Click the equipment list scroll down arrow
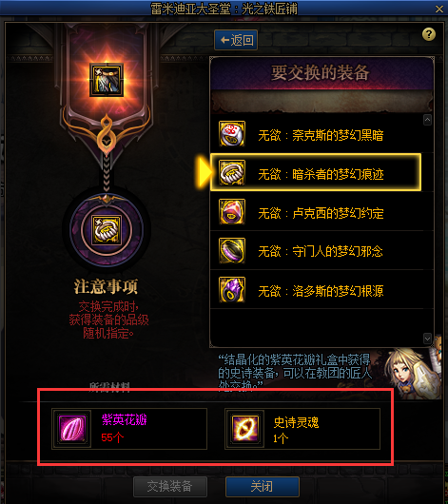Screen dimensions: 448x504 pos(427,339)
